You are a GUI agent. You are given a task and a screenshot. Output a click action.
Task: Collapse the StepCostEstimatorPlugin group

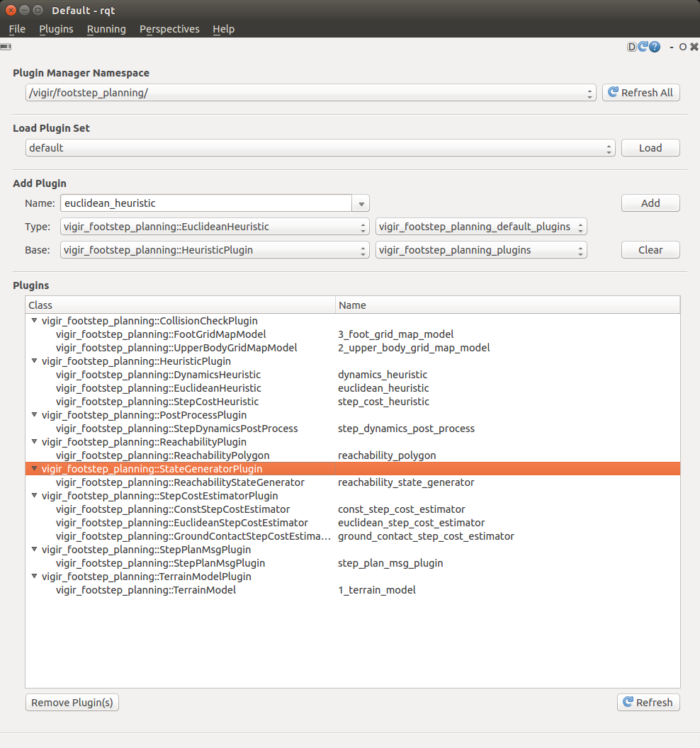pos(34,496)
